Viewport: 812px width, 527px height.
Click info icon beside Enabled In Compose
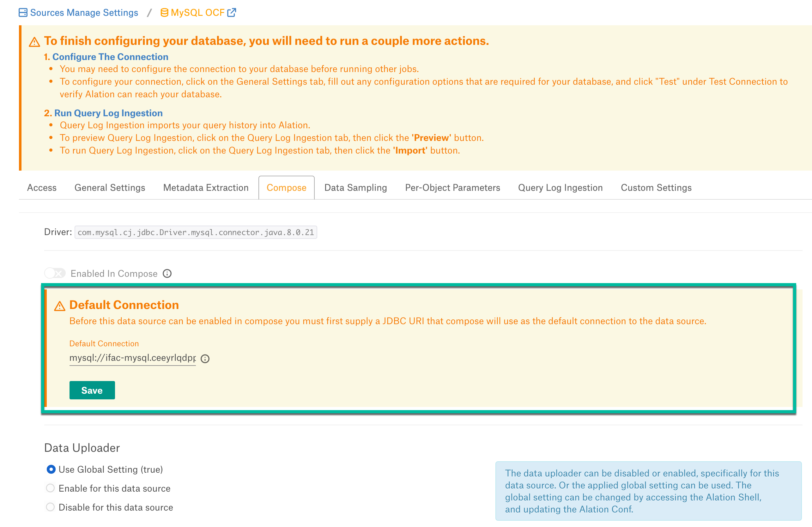tap(167, 274)
